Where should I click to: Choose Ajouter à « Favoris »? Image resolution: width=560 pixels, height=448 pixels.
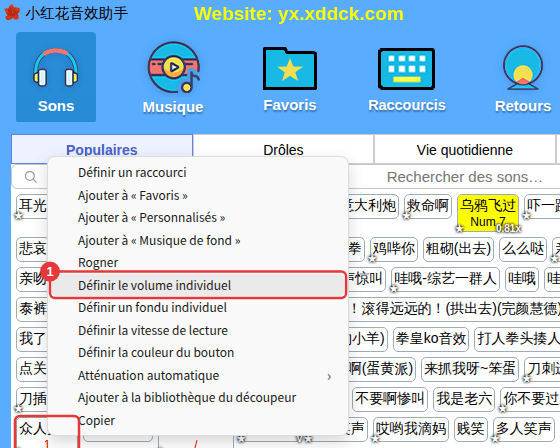198,195
